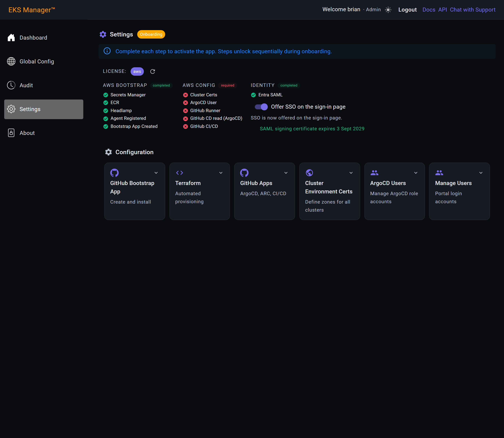Click the GitHub icon on GitHub Bootstrap App card
Screen dimensions: 504x438
pyautogui.click(x=114, y=173)
